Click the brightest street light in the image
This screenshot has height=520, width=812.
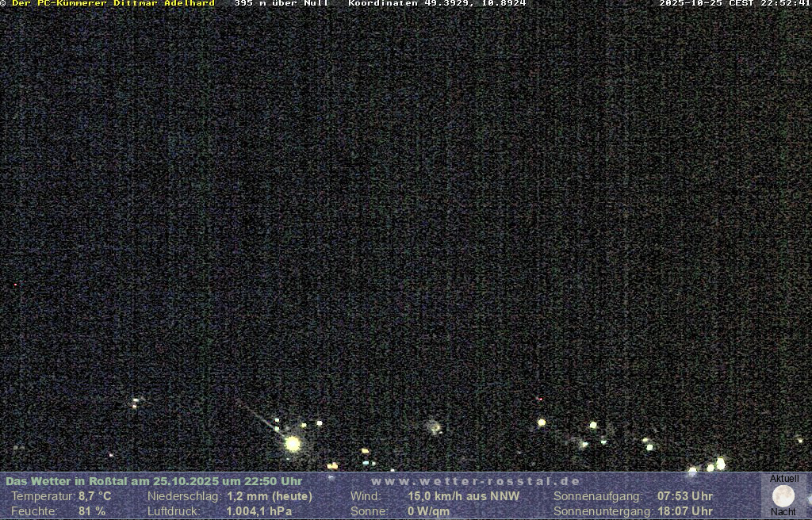point(293,444)
